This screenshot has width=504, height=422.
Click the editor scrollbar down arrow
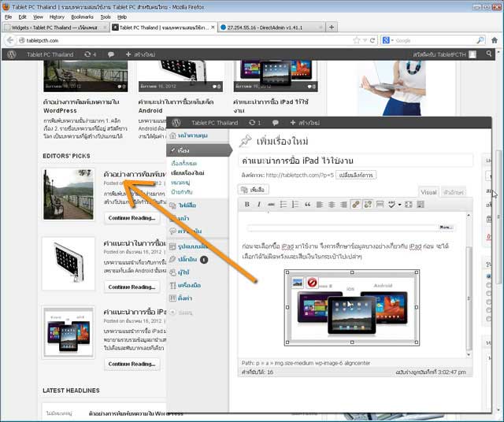click(469, 354)
